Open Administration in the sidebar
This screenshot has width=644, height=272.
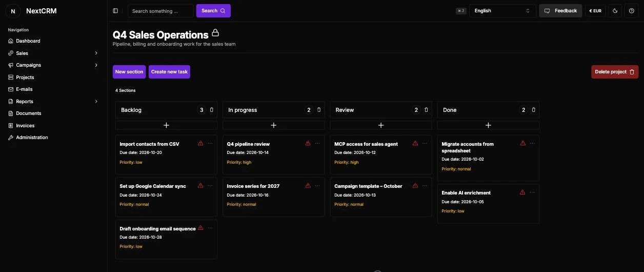(53, 138)
